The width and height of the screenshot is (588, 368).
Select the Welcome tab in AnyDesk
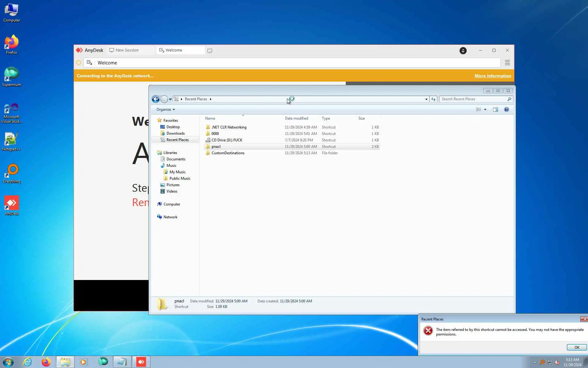(x=174, y=50)
